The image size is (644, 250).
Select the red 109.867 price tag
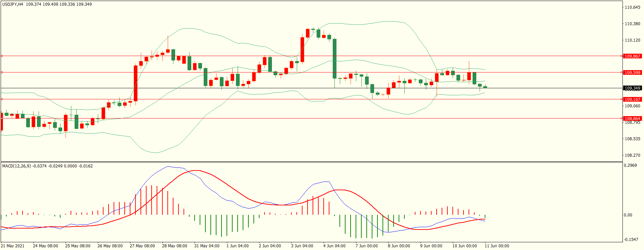coord(632,56)
